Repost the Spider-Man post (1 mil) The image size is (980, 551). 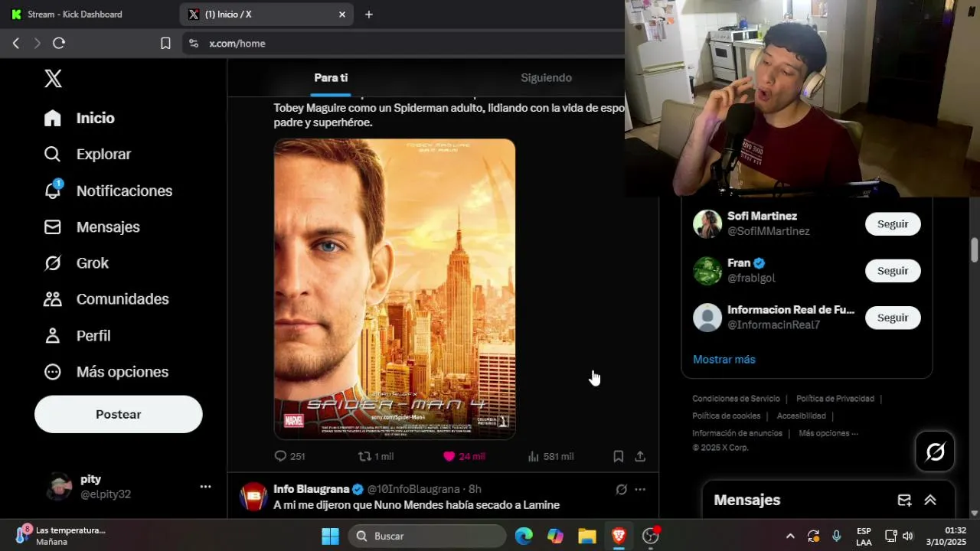coord(376,456)
